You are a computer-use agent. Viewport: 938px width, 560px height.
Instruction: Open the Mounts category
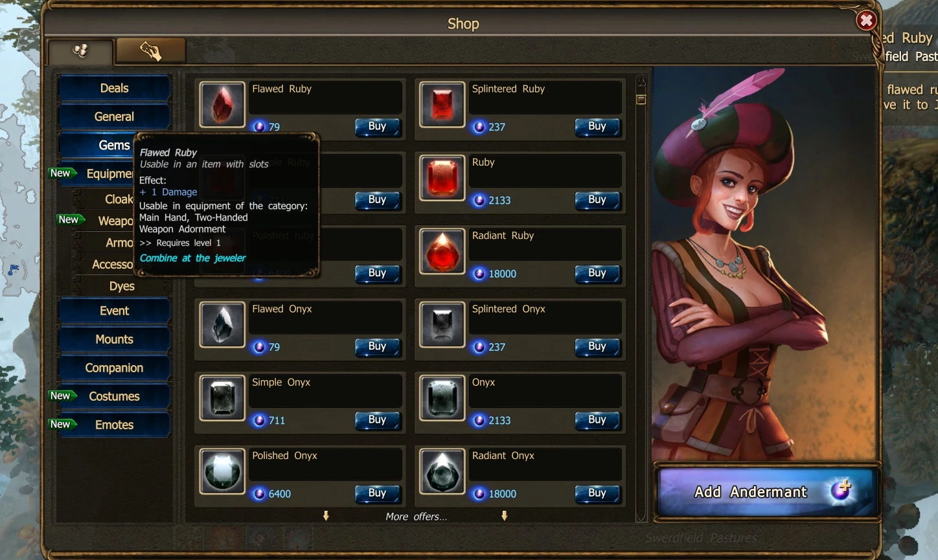coord(114,339)
